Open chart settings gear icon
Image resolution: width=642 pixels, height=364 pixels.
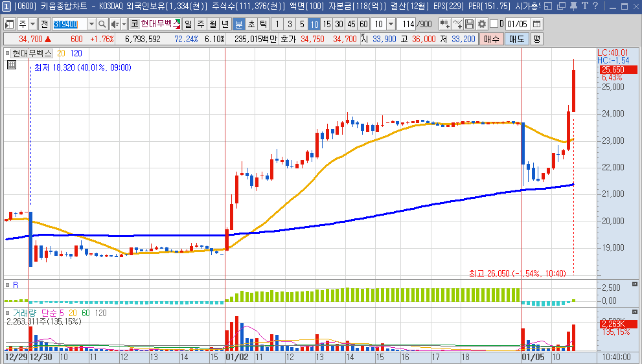(481, 24)
